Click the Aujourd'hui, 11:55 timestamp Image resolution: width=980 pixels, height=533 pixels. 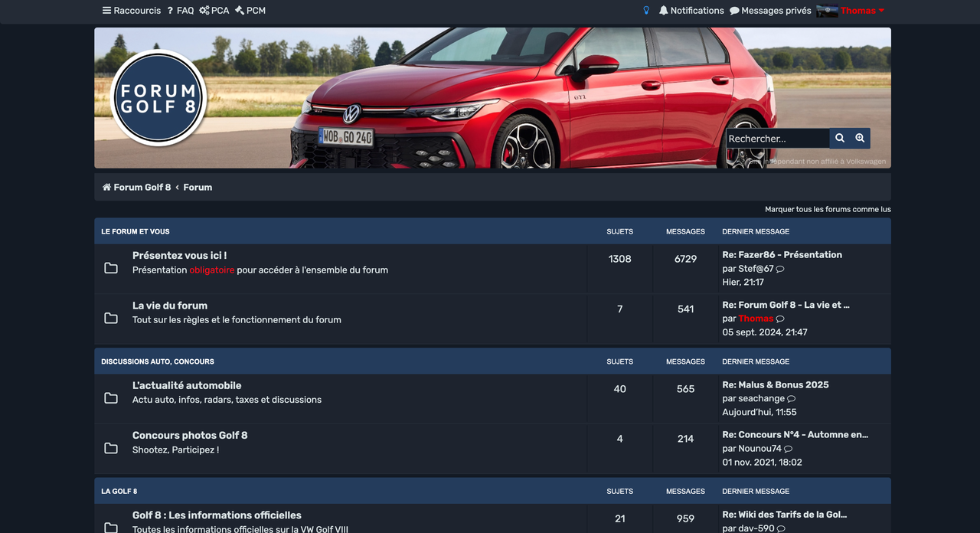point(759,413)
